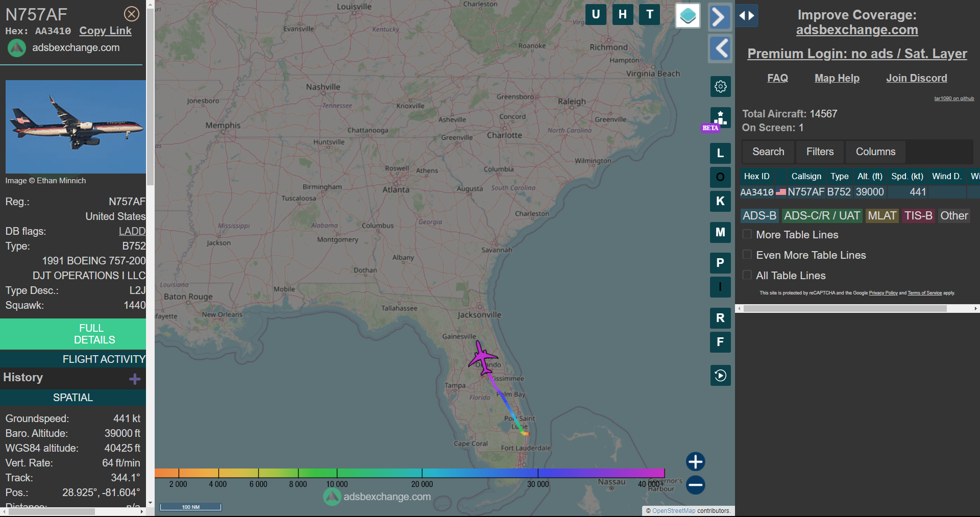Open the FAQ link
This screenshot has width=980, height=517.
pyautogui.click(x=777, y=78)
